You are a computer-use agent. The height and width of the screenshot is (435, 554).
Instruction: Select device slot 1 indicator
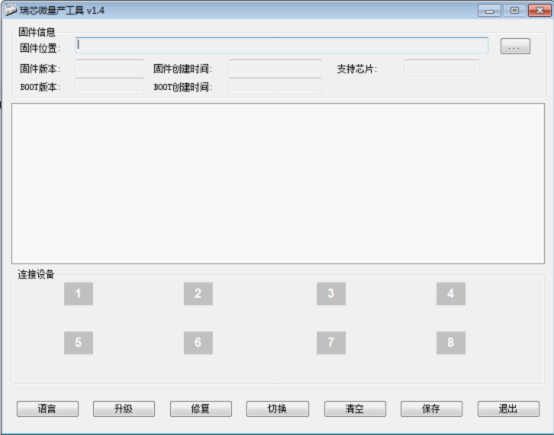[x=78, y=293]
